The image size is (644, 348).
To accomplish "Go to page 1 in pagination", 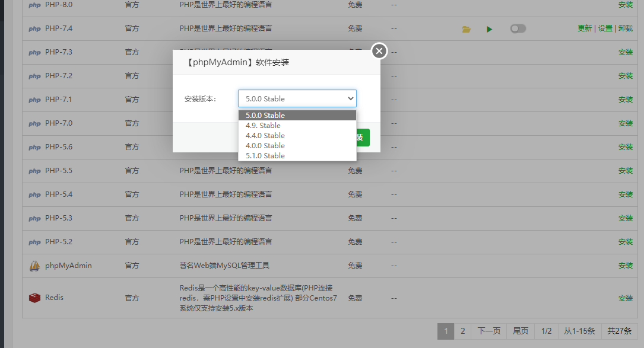I will 446,331.
